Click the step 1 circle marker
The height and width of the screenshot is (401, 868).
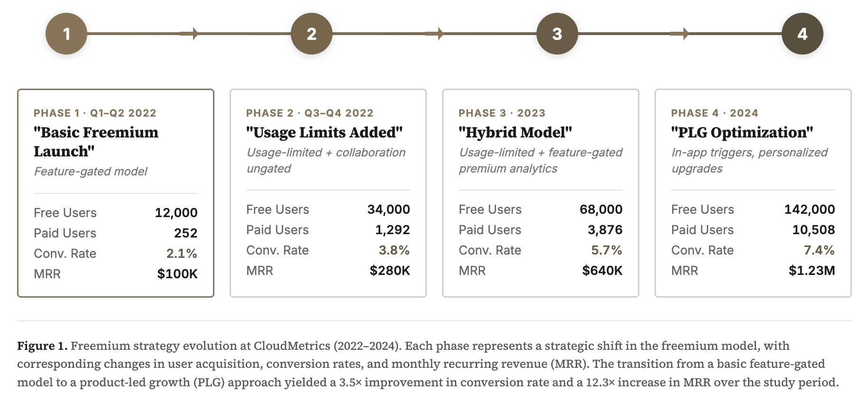66,34
